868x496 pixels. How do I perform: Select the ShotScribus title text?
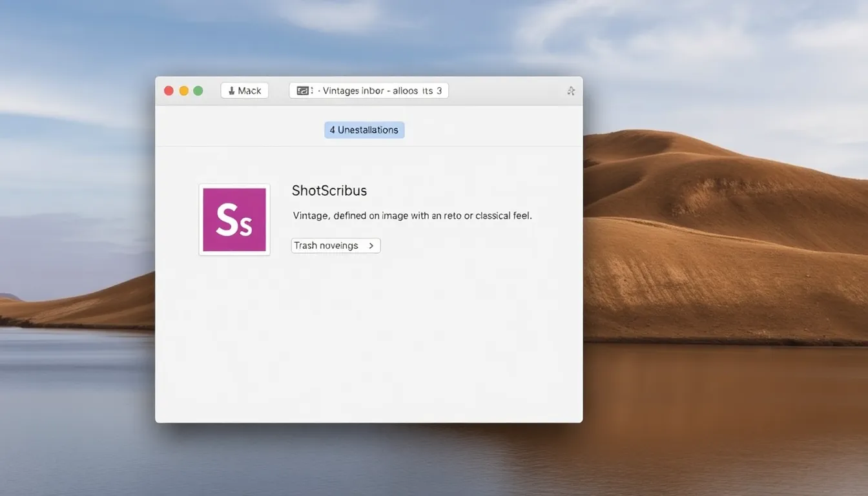(x=329, y=191)
